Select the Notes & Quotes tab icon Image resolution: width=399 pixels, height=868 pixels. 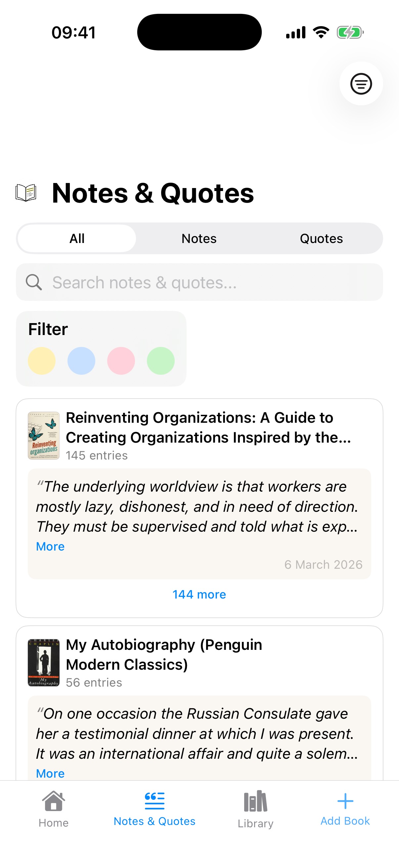(x=155, y=800)
